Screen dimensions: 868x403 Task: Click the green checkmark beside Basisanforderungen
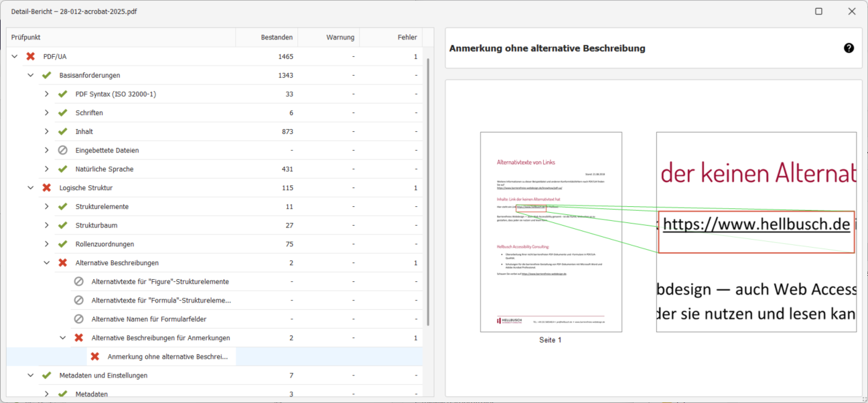tap(46, 75)
